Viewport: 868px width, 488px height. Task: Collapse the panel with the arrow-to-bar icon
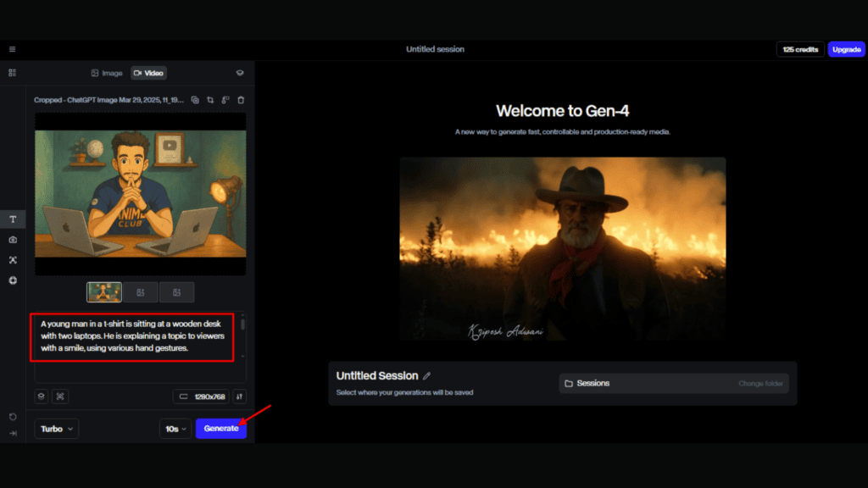(13, 433)
